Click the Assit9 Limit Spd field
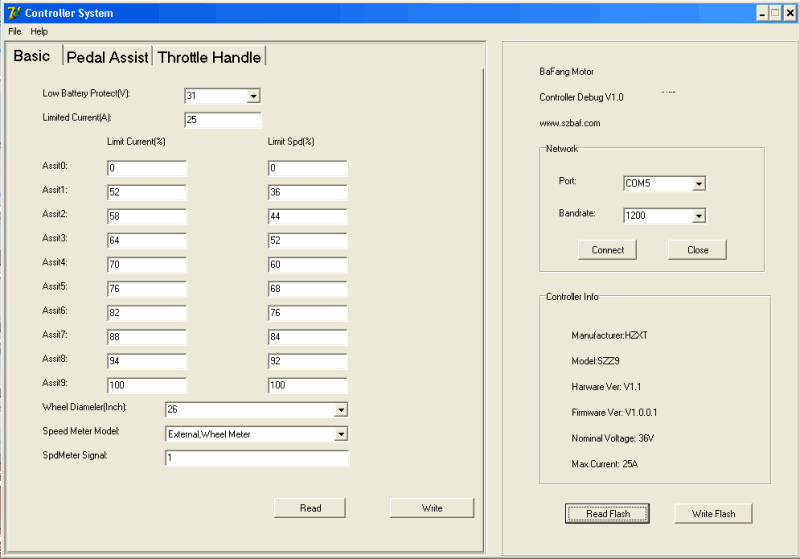This screenshot has height=559, width=800. [308, 385]
